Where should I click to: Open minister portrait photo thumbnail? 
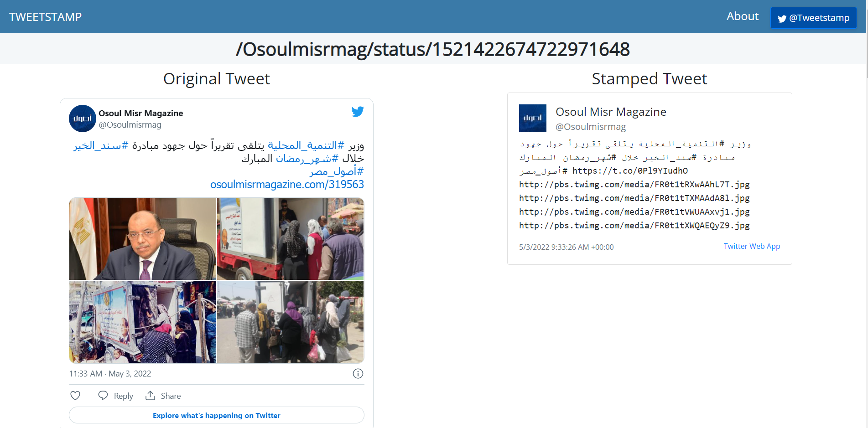click(143, 239)
